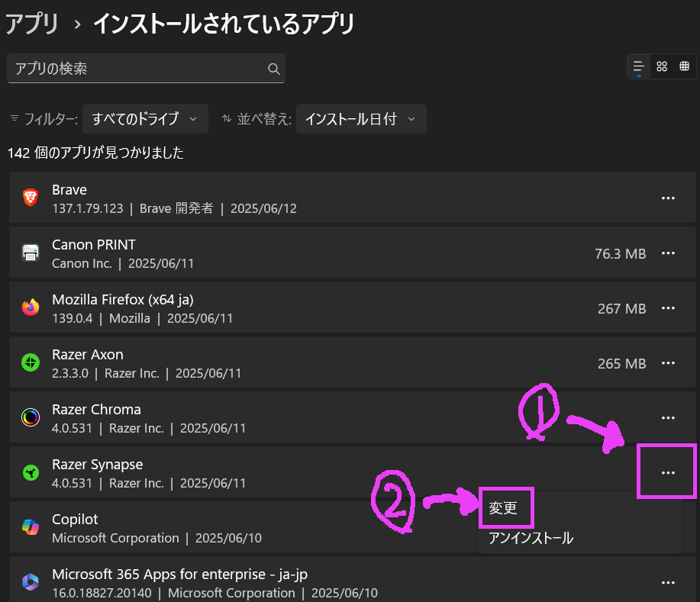This screenshot has width=700, height=602.
Task: Open the すべてのドライブ filter dropdown
Action: point(145,119)
